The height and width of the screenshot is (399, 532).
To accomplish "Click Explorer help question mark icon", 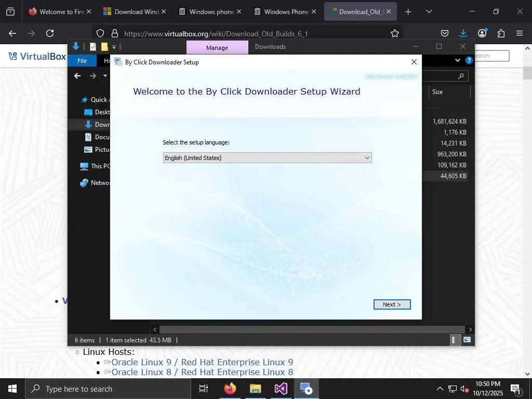I will click(469, 60).
